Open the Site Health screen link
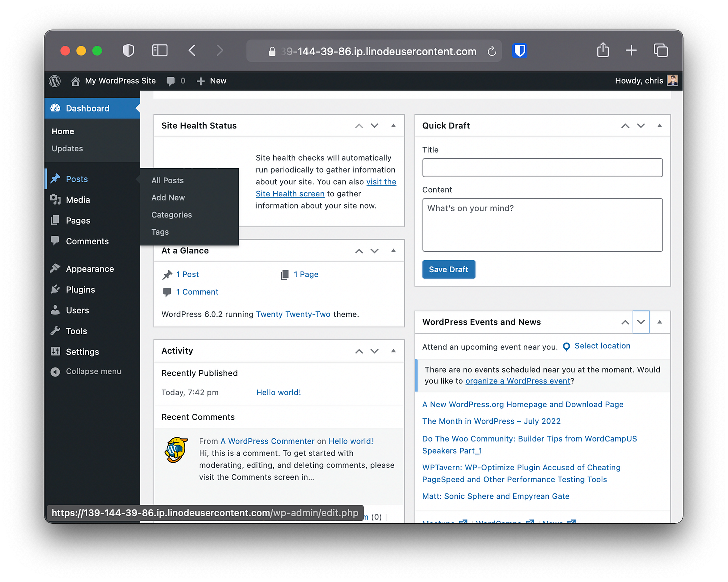 290,194
